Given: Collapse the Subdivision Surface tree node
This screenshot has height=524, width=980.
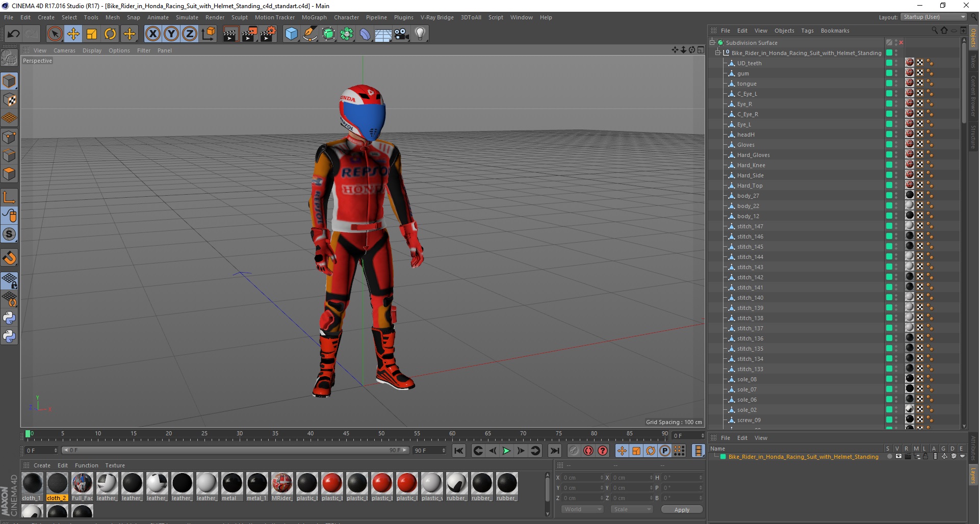Looking at the screenshot, I should [x=712, y=43].
